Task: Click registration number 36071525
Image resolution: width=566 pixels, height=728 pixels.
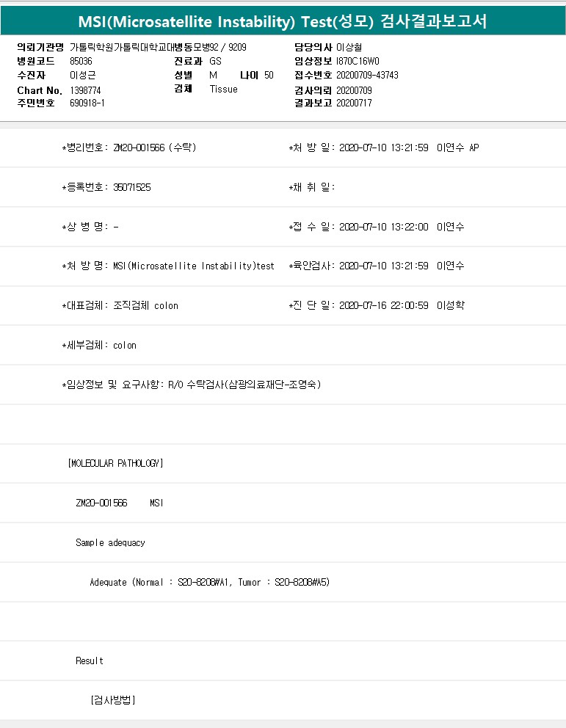Action: 132,187
